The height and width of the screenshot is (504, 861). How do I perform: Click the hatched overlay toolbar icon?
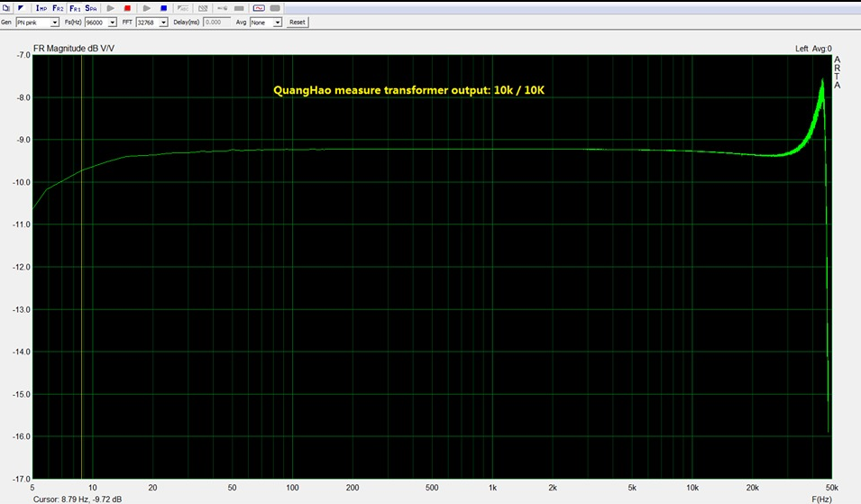203,8
